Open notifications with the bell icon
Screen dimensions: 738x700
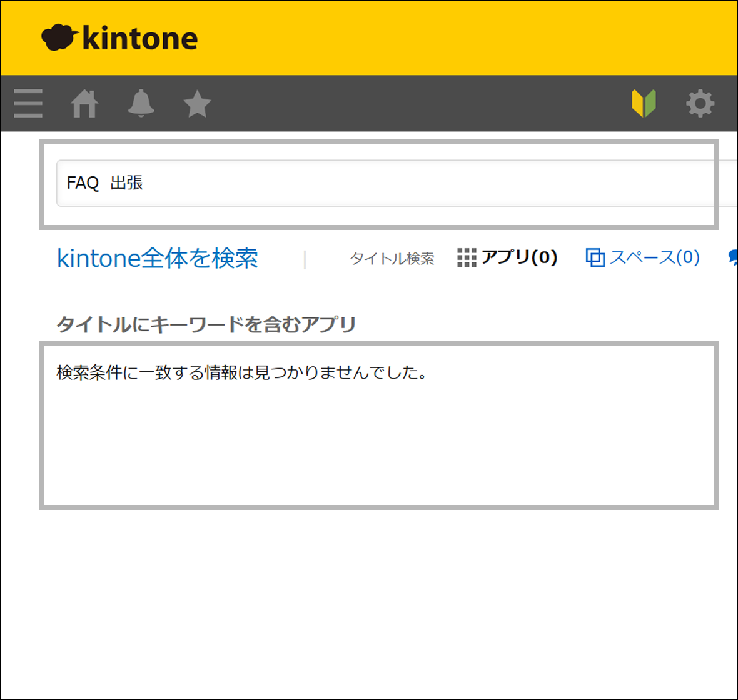[x=141, y=103]
